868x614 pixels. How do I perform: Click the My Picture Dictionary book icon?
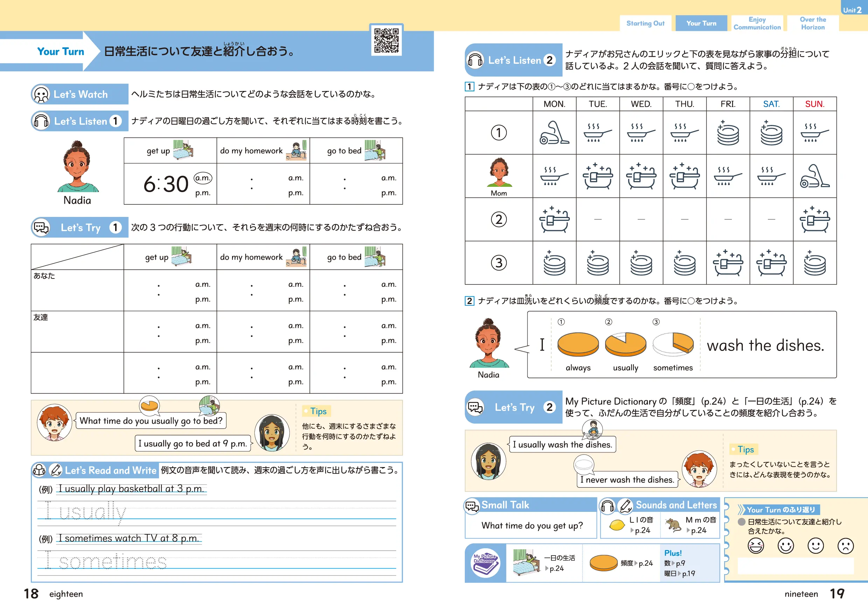485,563
